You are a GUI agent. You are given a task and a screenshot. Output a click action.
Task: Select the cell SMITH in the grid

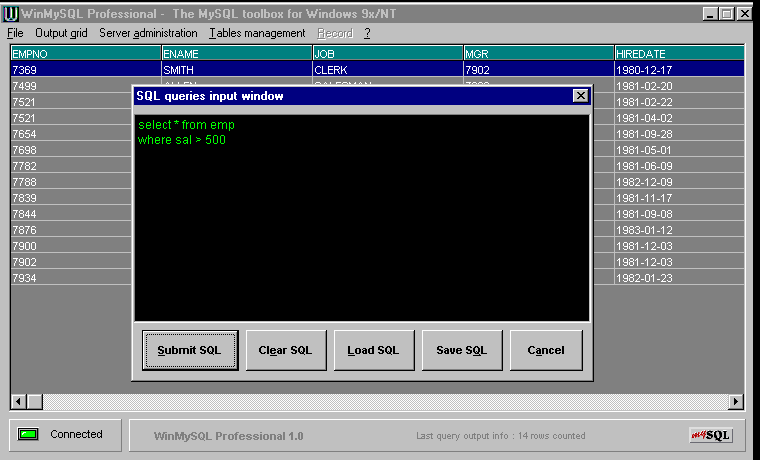(x=237, y=70)
